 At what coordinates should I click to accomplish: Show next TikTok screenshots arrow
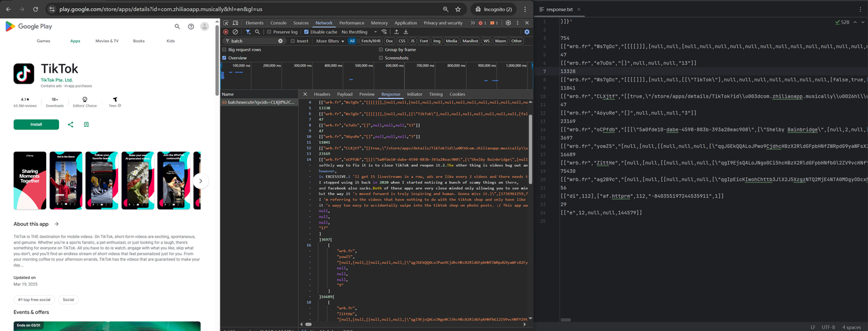pos(199,181)
